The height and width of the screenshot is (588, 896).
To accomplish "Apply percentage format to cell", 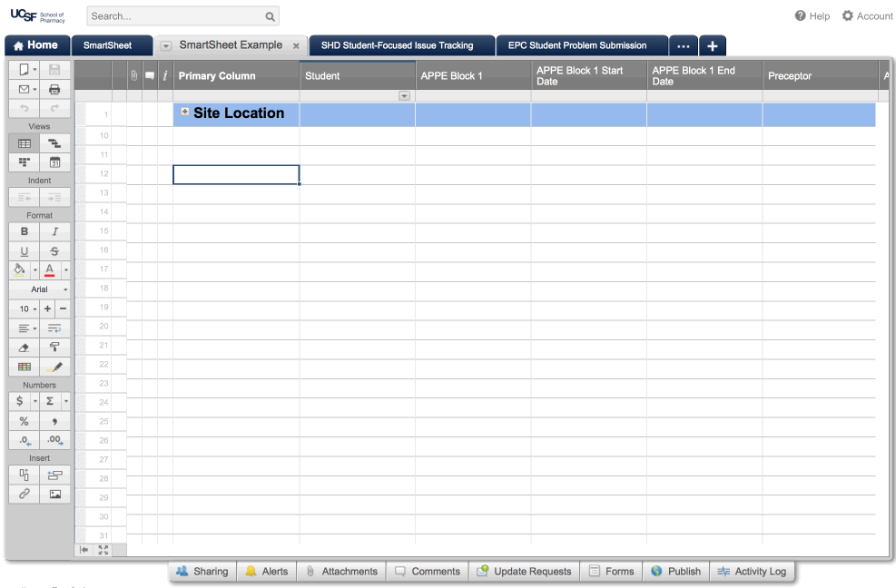I will pyautogui.click(x=25, y=421).
